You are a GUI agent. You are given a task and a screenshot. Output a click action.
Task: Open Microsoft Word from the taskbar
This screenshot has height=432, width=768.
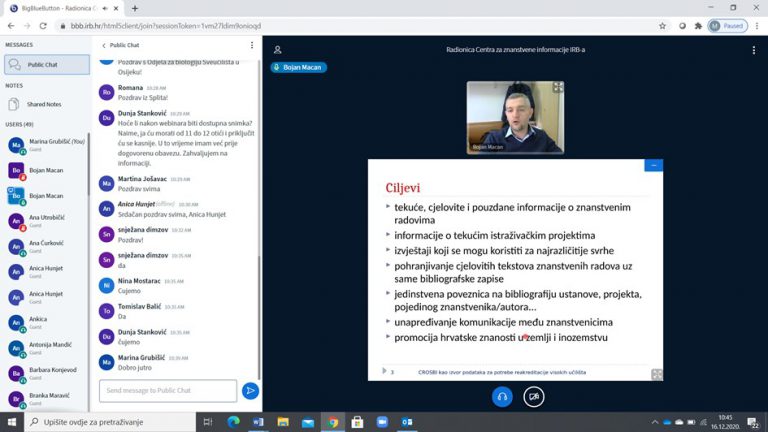pos(256,422)
